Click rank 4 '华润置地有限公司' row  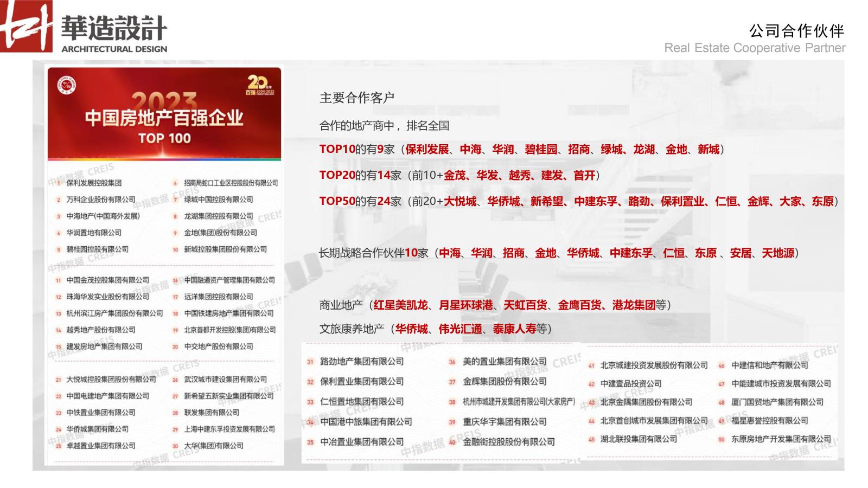coord(90,233)
